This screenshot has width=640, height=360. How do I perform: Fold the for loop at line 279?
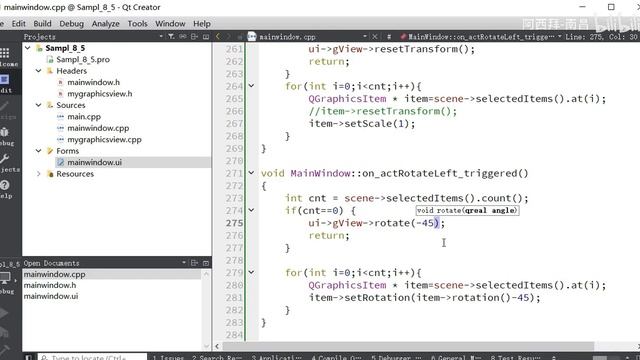(251, 272)
